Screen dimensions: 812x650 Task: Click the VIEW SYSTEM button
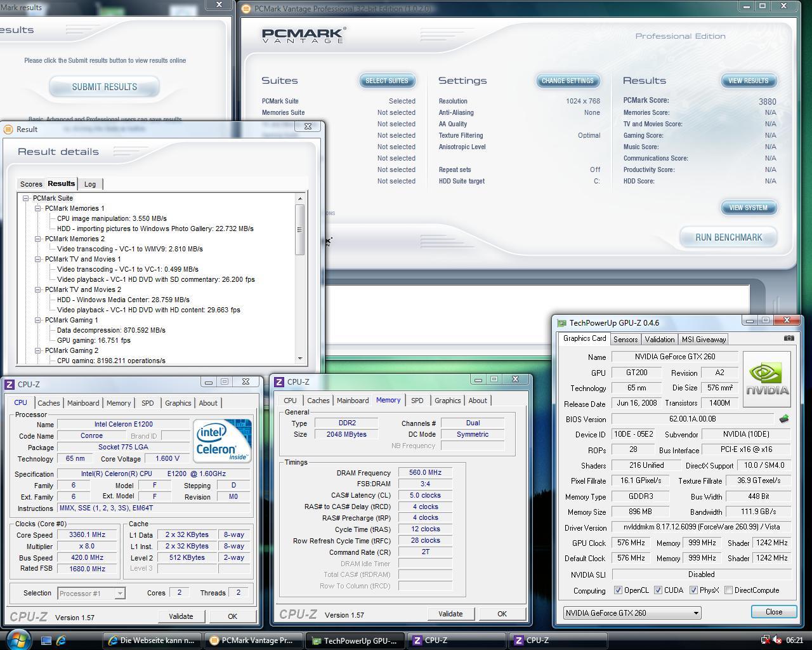pyautogui.click(x=749, y=208)
